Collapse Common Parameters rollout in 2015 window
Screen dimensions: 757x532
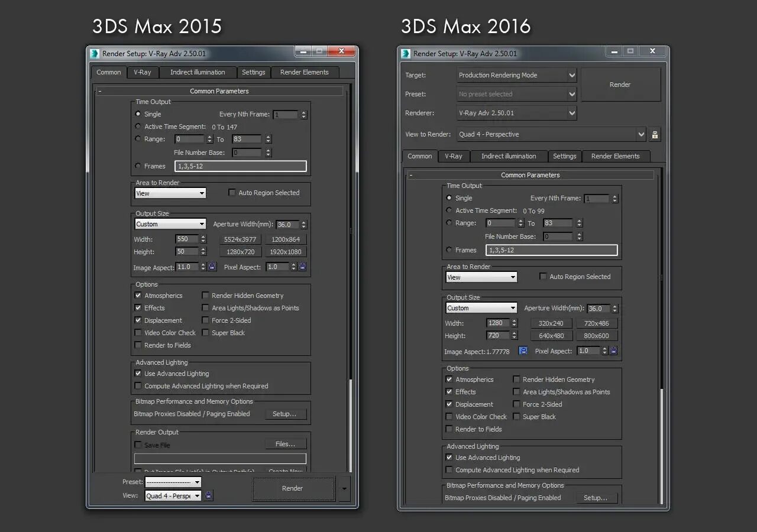click(x=219, y=91)
